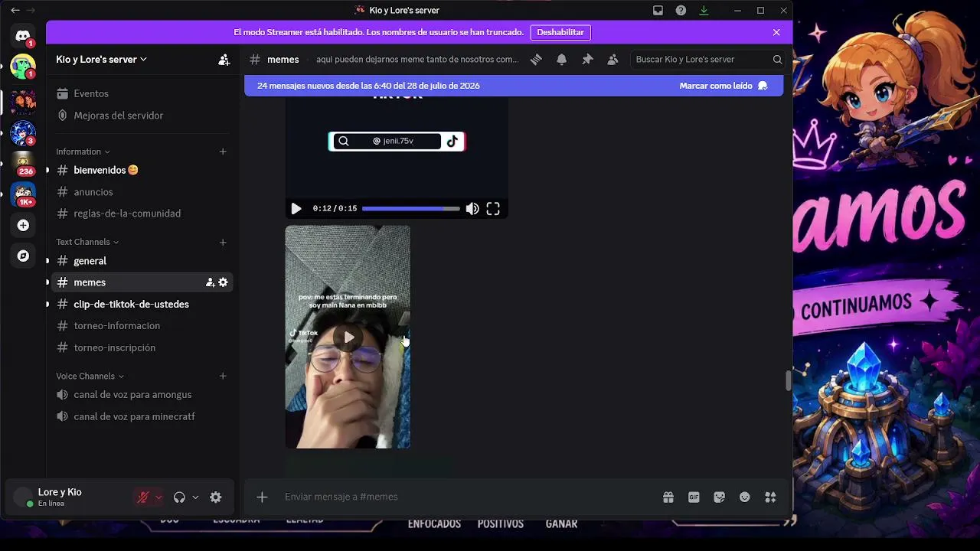This screenshot has height=551, width=980.
Task: Show the member list icon
Action: tap(612, 60)
